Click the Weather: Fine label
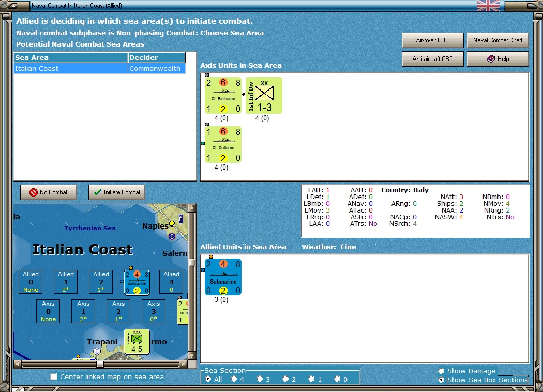This screenshot has height=392, width=543. [328, 247]
